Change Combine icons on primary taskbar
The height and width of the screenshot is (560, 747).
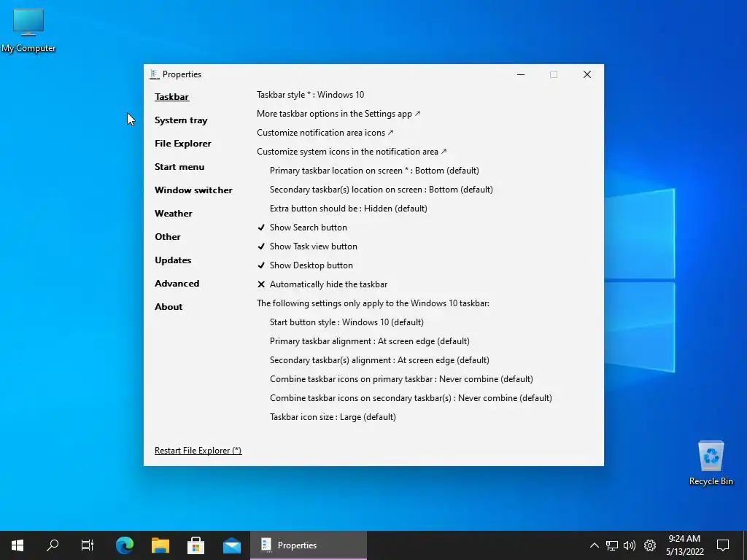pos(402,379)
